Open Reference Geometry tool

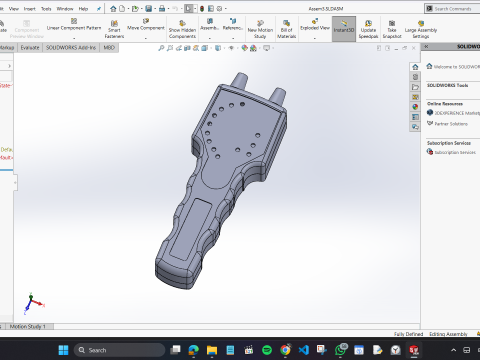click(x=233, y=25)
